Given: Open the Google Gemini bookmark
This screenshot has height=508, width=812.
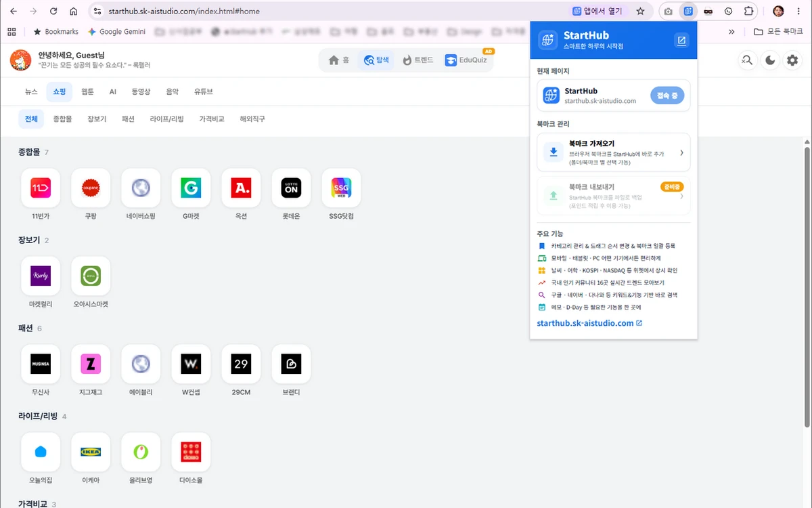Looking at the screenshot, I should pyautogui.click(x=116, y=31).
